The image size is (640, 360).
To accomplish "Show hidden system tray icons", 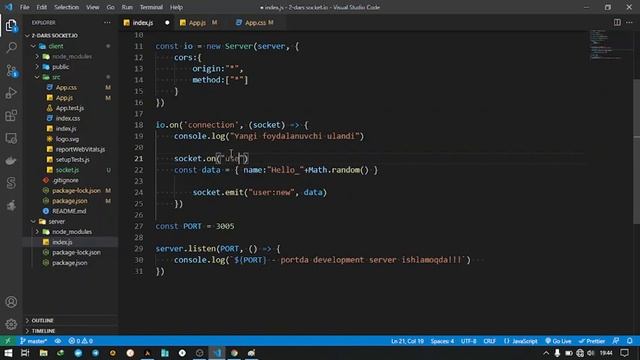I will (546, 353).
